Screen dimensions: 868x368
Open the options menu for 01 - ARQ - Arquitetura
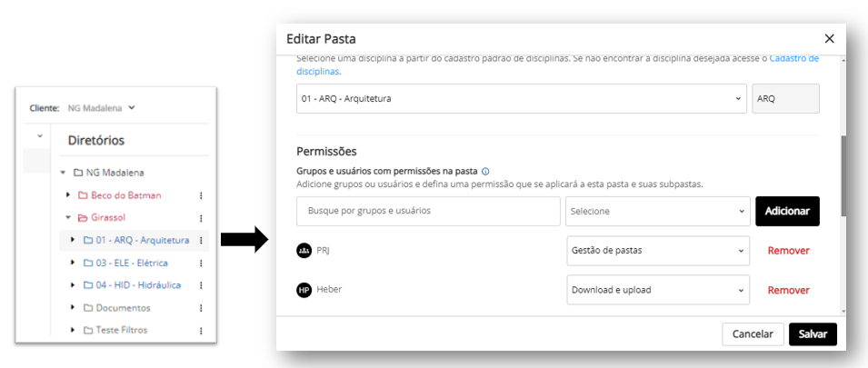coord(201,240)
